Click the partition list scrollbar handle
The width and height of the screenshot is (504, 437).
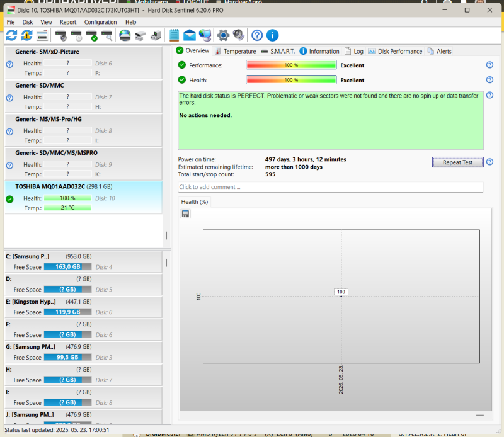pyautogui.click(x=166, y=263)
